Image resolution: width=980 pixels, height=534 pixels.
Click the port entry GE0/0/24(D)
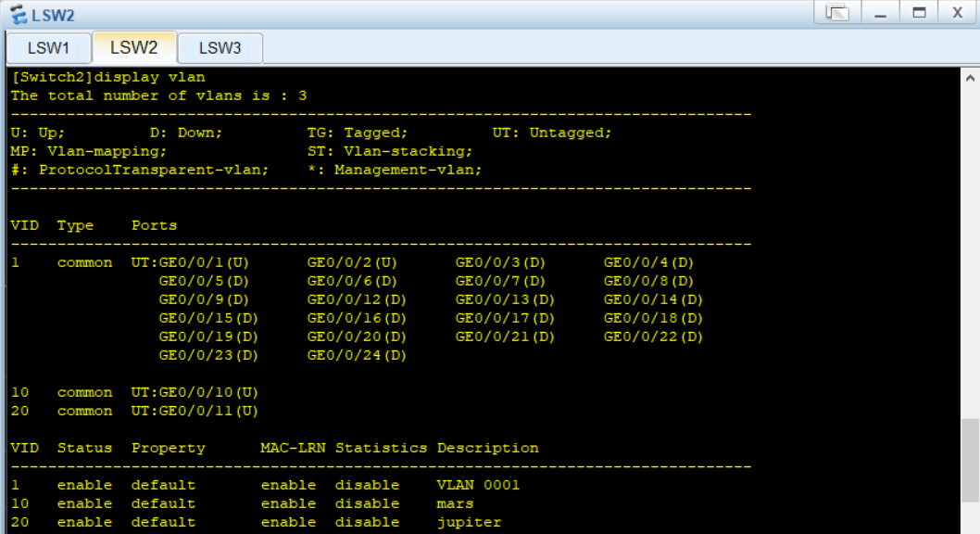[357, 355]
